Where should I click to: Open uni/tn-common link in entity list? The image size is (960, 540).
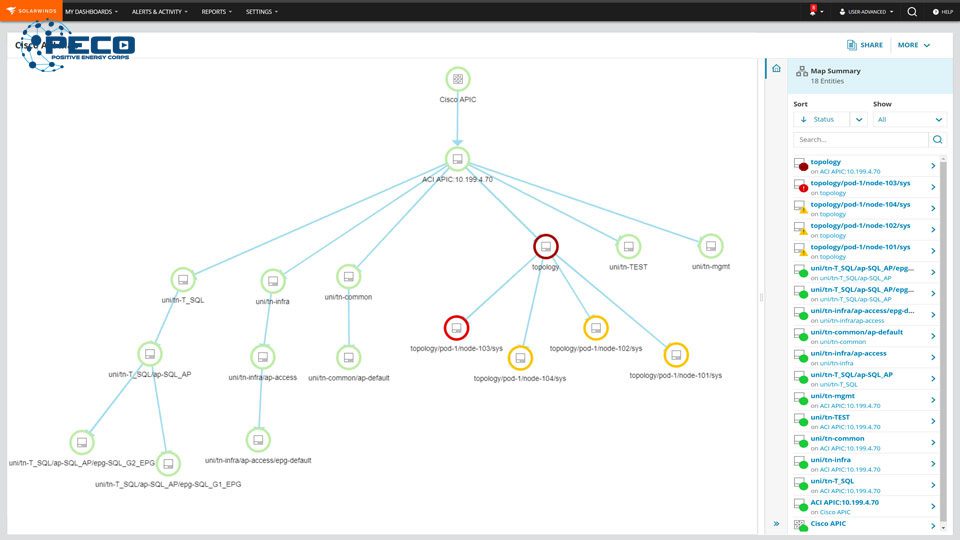point(837,438)
